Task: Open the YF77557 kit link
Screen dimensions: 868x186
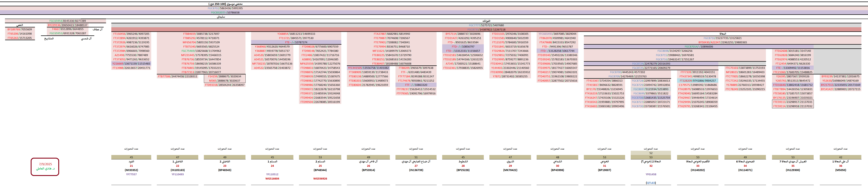Action: [131, 174]
